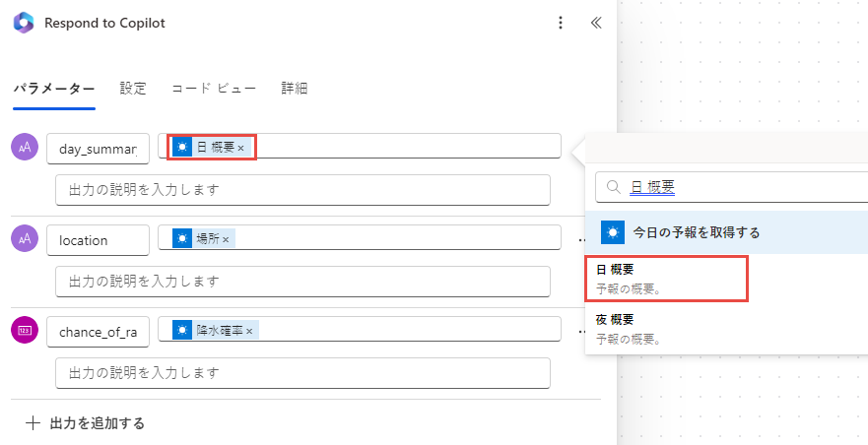This screenshot has height=445, width=868.
Task: Click the Respond to Copilot title
Action: tap(104, 24)
